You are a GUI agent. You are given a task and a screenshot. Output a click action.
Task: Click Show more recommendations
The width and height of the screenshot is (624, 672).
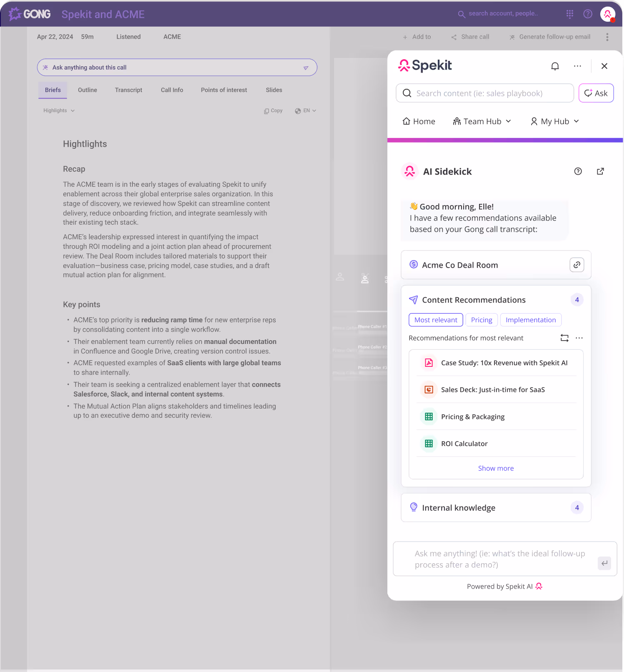(x=496, y=468)
